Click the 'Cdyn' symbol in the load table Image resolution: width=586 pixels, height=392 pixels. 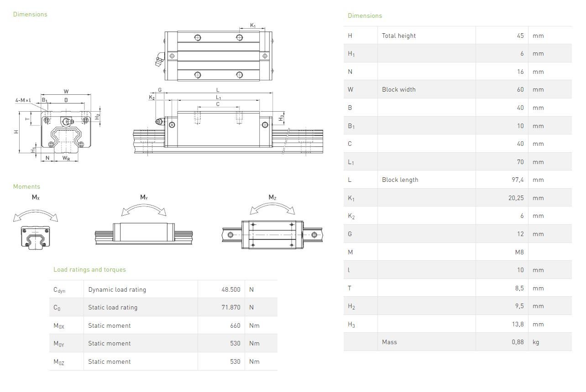(x=59, y=290)
